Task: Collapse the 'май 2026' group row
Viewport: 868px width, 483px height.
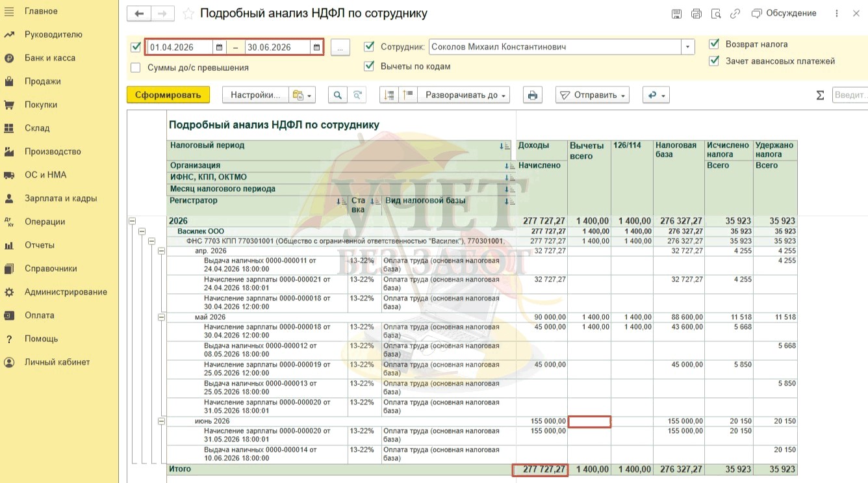Action: [x=161, y=317]
